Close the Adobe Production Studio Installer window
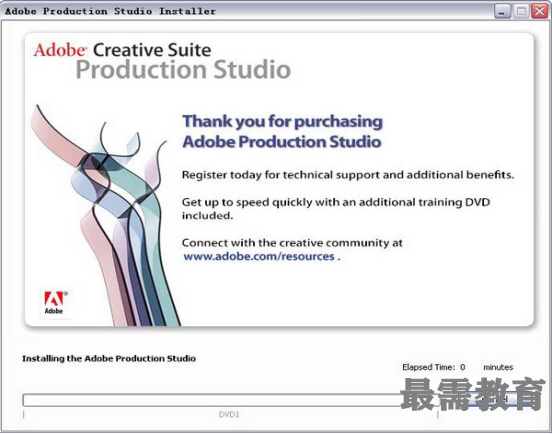Viewport: 552px width, 434px height. (539, 11)
